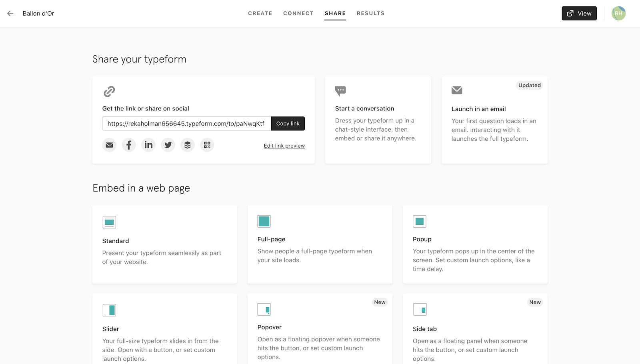The height and width of the screenshot is (364, 640).
Task: Click the New badge on Popover card
Action: 380,302
